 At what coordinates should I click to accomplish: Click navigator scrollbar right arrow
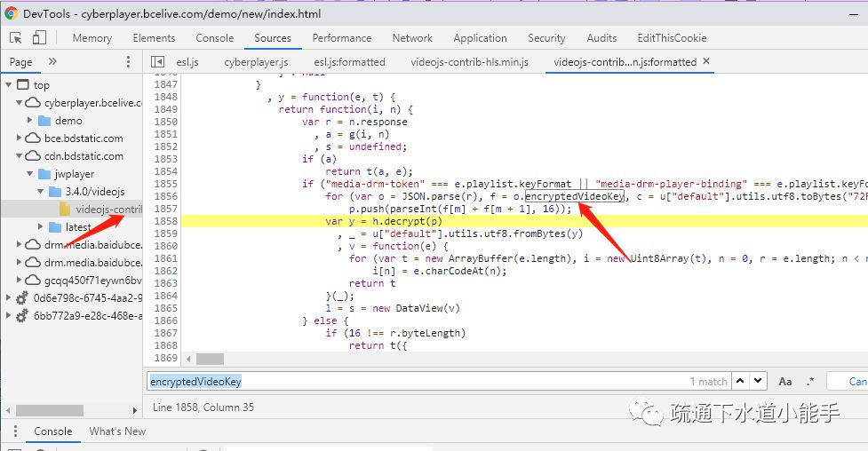click(x=134, y=410)
